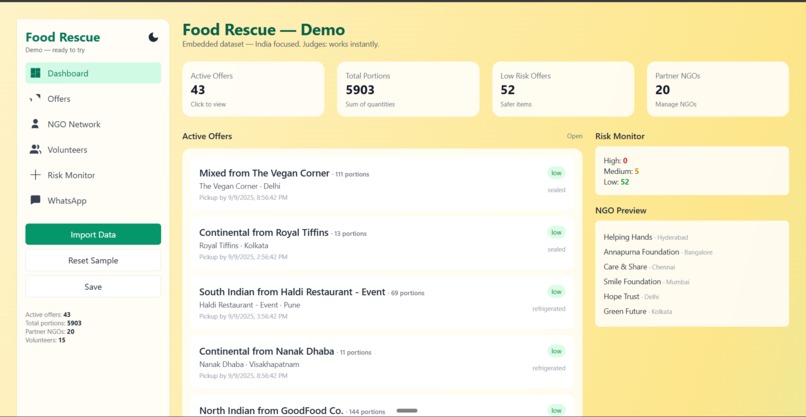Select Annapurna Foundation in NGO Preview
This screenshot has height=417, width=806.
click(x=658, y=252)
